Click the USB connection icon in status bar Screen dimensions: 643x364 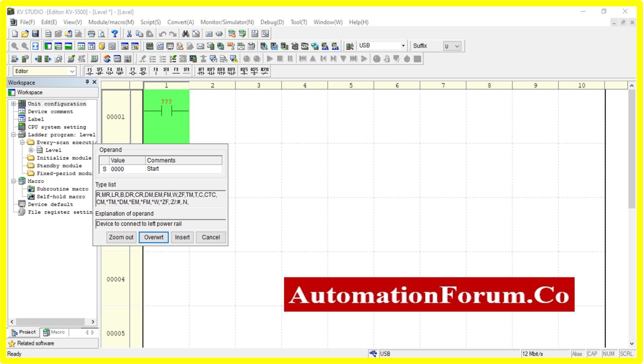[x=373, y=354]
